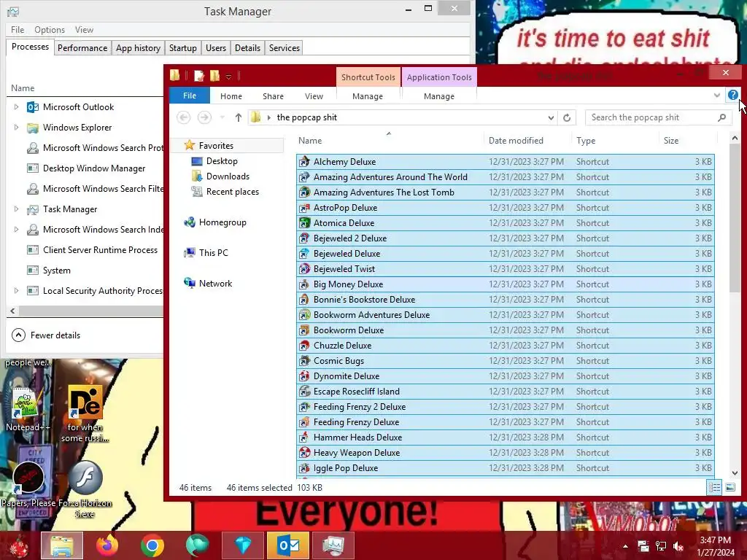747x560 pixels.
Task: Expand Task Manager process group
Action: click(x=16, y=209)
